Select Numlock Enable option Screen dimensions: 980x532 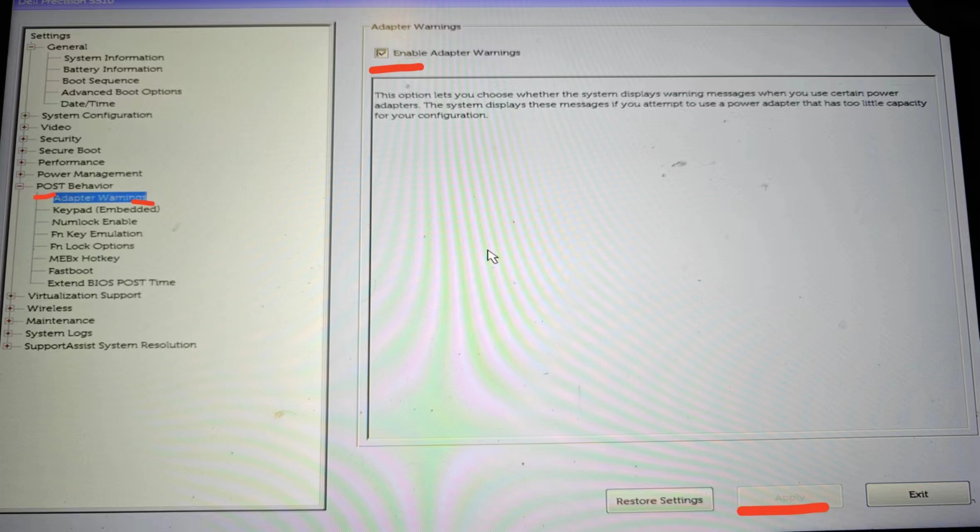point(93,221)
